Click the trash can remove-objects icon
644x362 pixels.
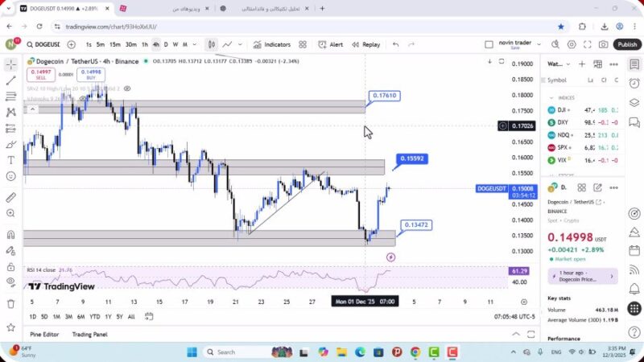10,303
